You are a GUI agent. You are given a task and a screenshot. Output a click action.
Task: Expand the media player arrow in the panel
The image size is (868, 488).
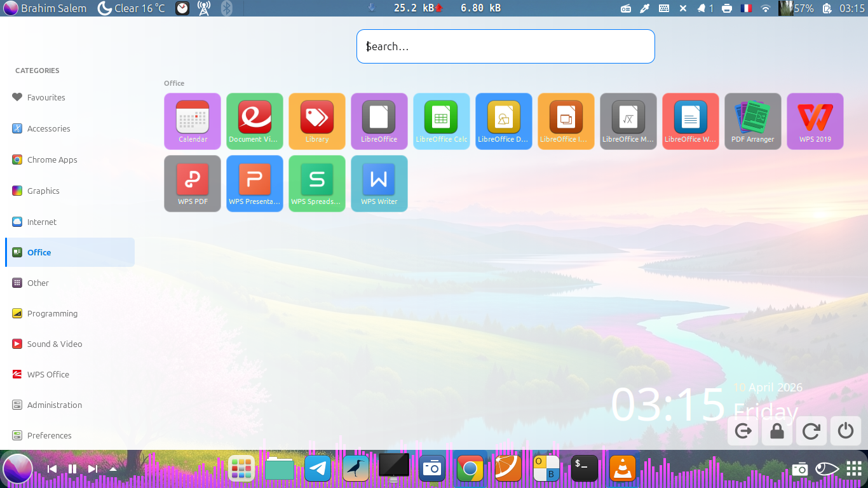tap(113, 469)
